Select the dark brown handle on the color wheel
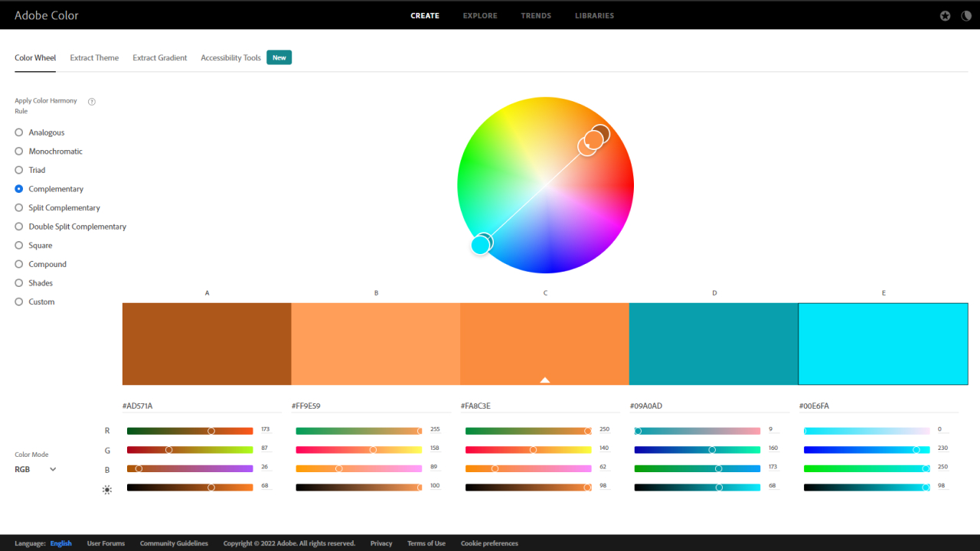 pos(600,133)
